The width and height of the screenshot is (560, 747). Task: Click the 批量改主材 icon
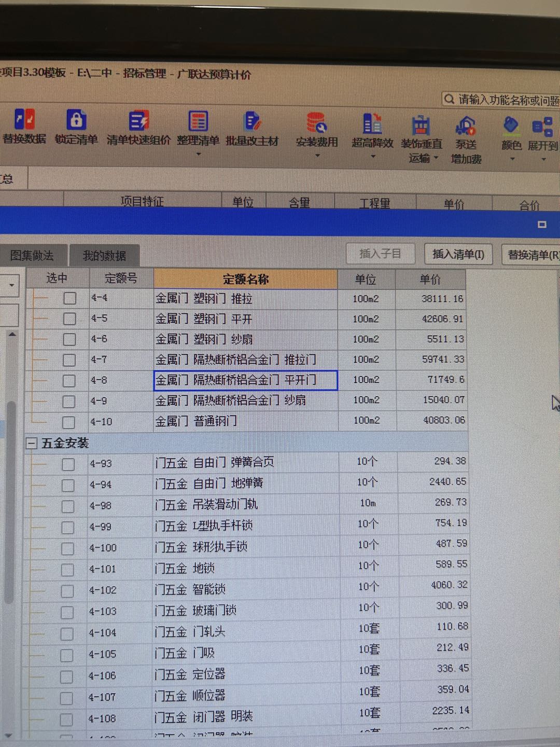[x=252, y=121]
